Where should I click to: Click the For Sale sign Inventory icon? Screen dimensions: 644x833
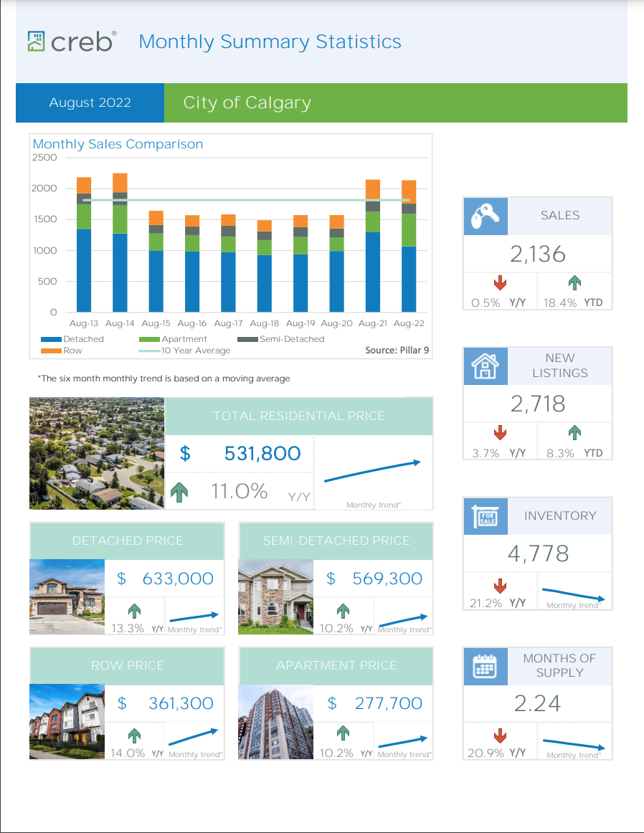point(485,516)
